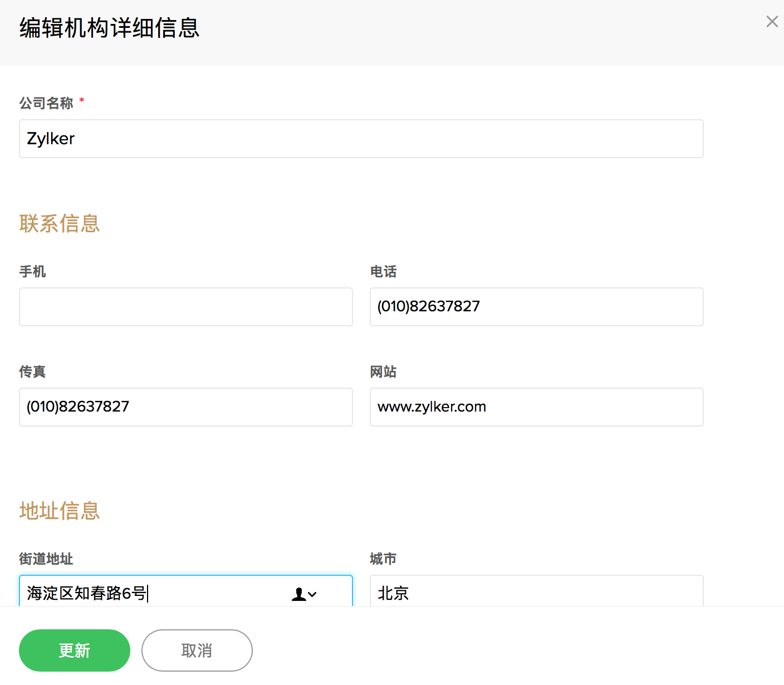784x685 pixels.
Task: Click the 取消 button
Action: pos(197,650)
